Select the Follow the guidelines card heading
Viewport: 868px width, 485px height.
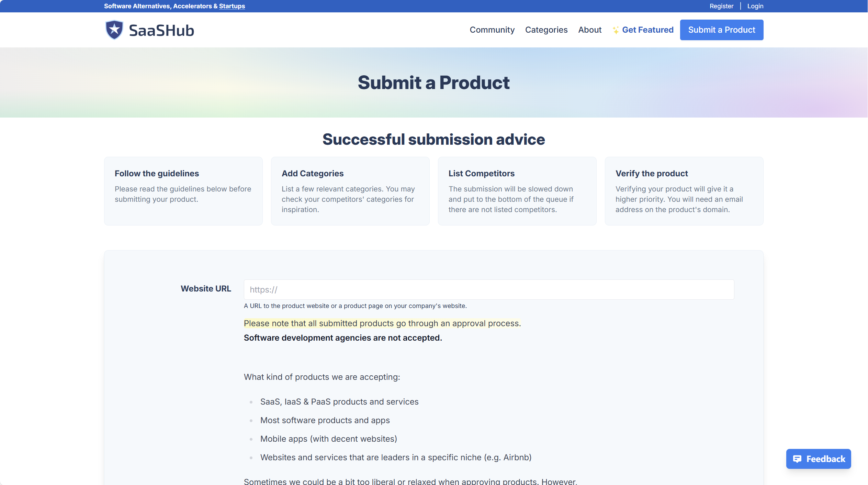(157, 173)
